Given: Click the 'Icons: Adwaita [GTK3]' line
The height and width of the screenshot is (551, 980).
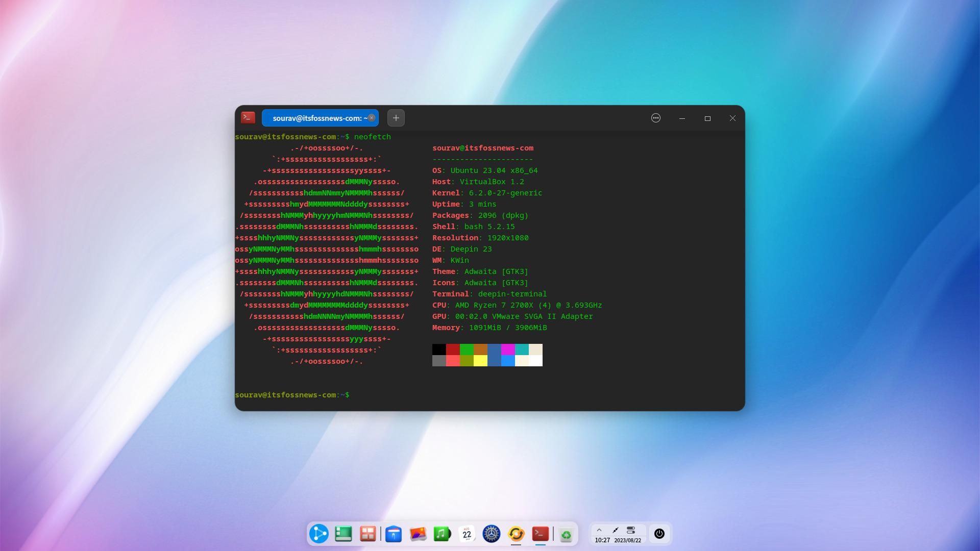Looking at the screenshot, I should [480, 283].
